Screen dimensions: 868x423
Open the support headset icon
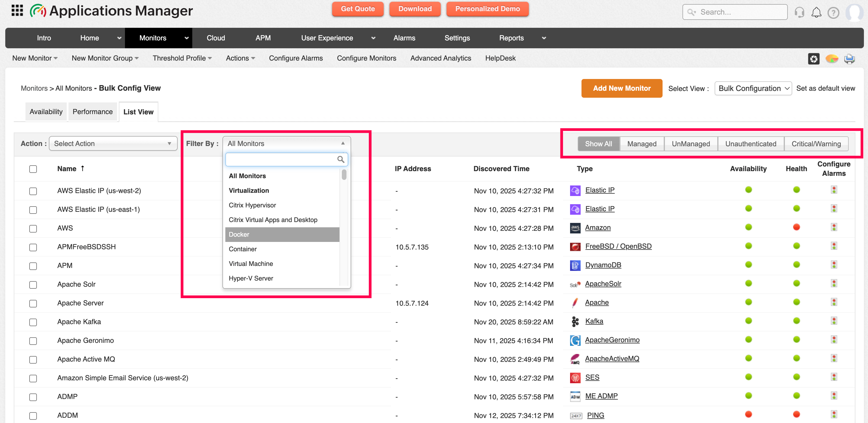click(799, 13)
